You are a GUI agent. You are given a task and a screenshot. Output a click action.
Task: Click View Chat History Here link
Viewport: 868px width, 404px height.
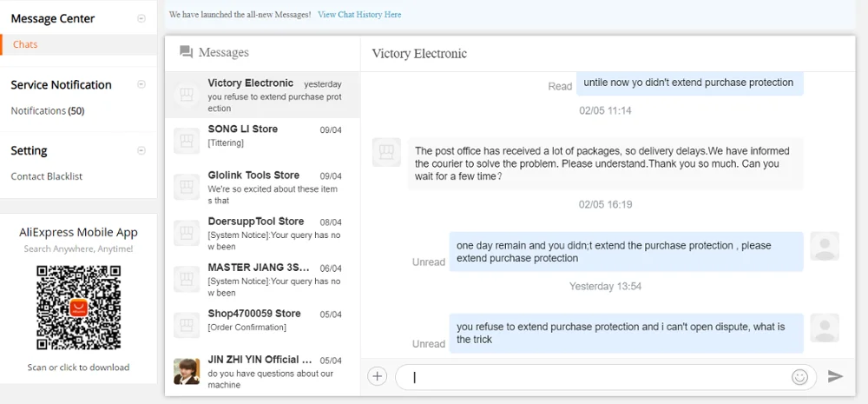pyautogui.click(x=359, y=15)
